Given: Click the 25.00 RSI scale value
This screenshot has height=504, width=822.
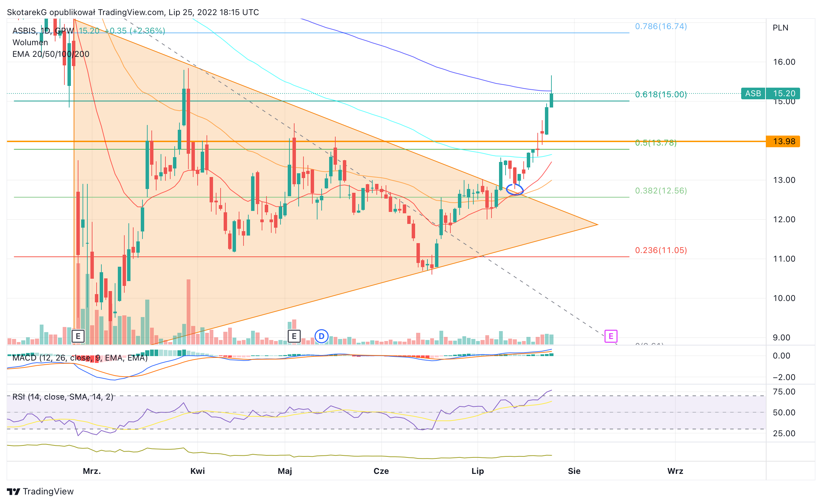Looking at the screenshot, I should click(784, 433).
